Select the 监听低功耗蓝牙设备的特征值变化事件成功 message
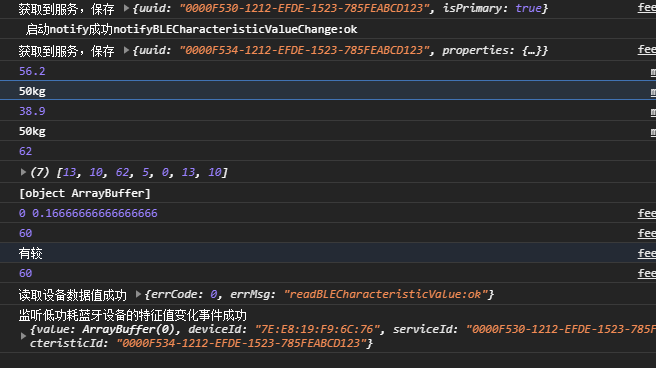This screenshot has width=656, height=368. click(x=133, y=315)
